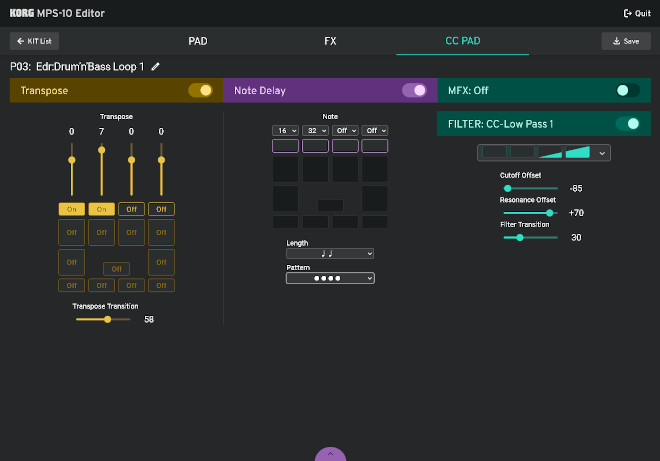Open the Length dropdown
This screenshot has width=660, height=461.
(330, 254)
